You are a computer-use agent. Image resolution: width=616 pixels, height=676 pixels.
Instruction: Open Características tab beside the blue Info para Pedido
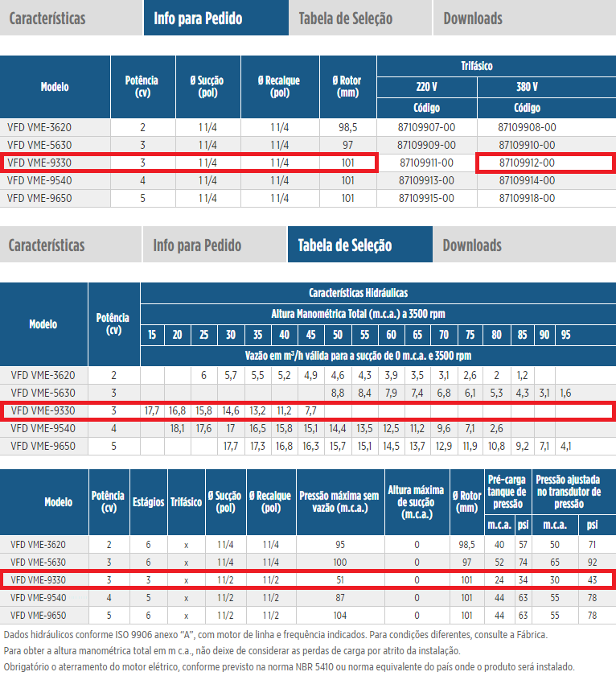point(47,18)
